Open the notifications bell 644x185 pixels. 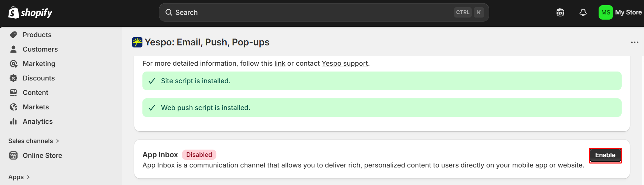click(x=583, y=13)
